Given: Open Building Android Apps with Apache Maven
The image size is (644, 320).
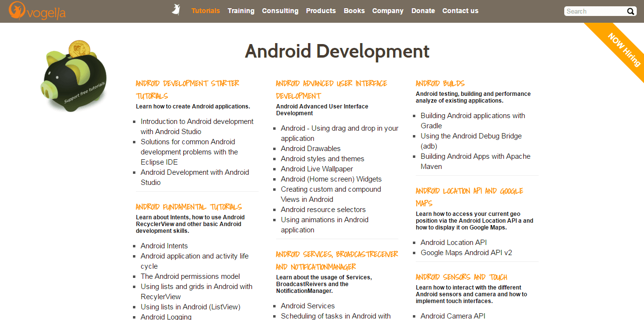Looking at the screenshot, I should tap(476, 161).
